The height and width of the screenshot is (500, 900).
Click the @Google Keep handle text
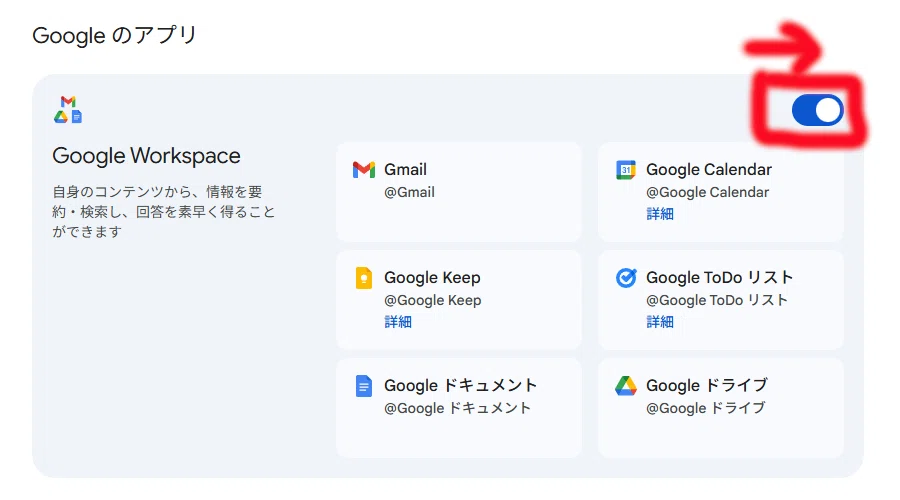(x=433, y=300)
